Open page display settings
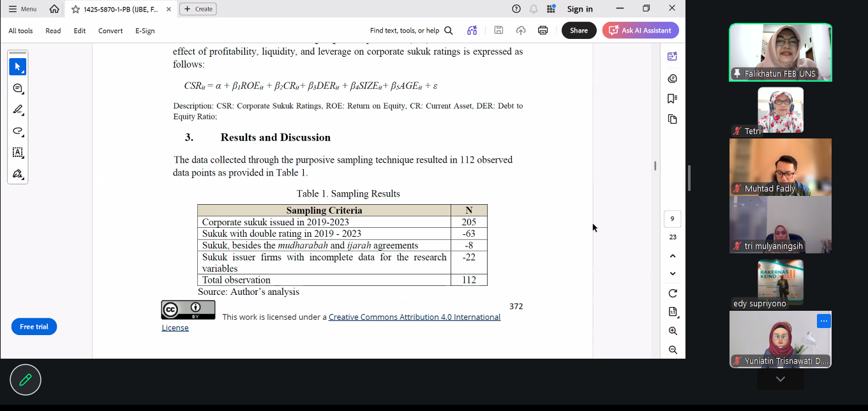This screenshot has width=868, height=411. (x=673, y=312)
